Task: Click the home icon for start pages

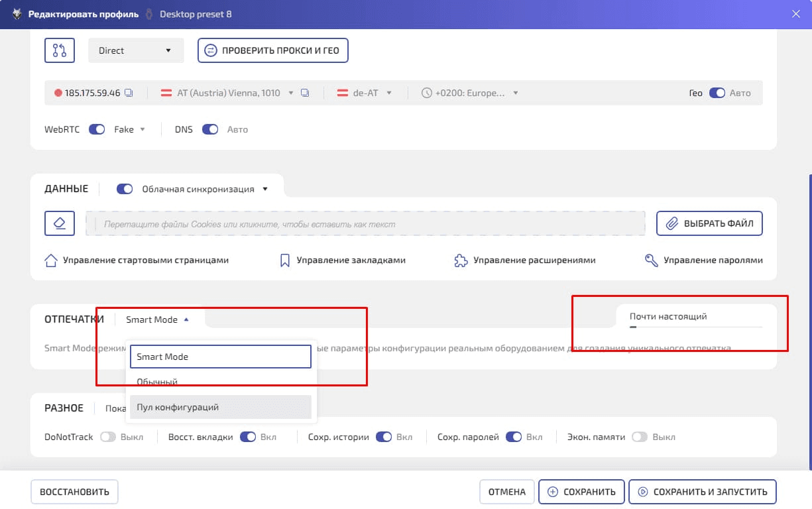Action: 50,260
